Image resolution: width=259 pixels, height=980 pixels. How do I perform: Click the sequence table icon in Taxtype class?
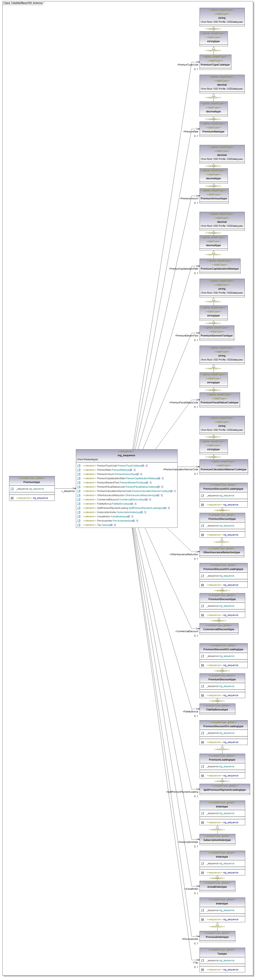point(202,970)
